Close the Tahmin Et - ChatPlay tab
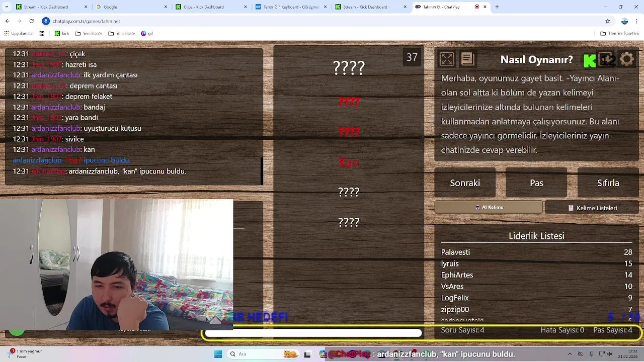Screen dimensions: 644x362 485,7
